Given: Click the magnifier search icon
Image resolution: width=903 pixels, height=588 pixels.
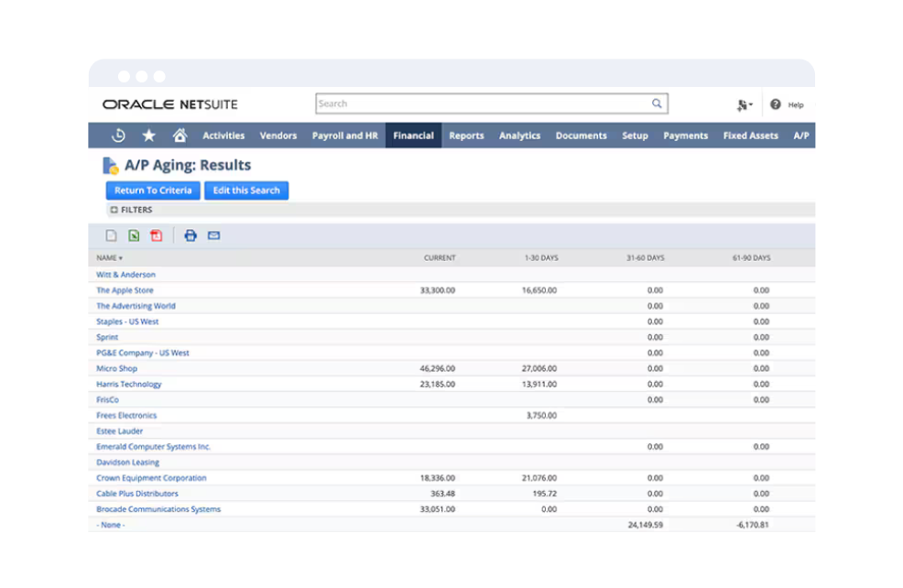Looking at the screenshot, I should coord(657,104).
